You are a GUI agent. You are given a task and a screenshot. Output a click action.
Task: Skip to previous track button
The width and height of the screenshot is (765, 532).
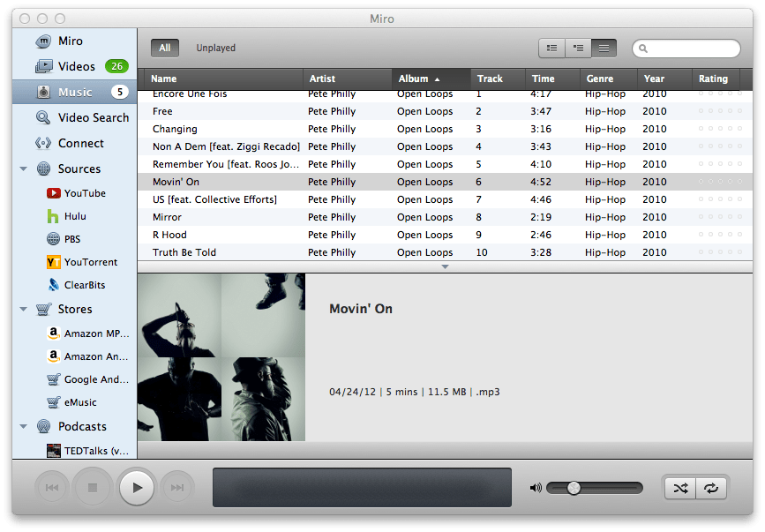(52, 488)
